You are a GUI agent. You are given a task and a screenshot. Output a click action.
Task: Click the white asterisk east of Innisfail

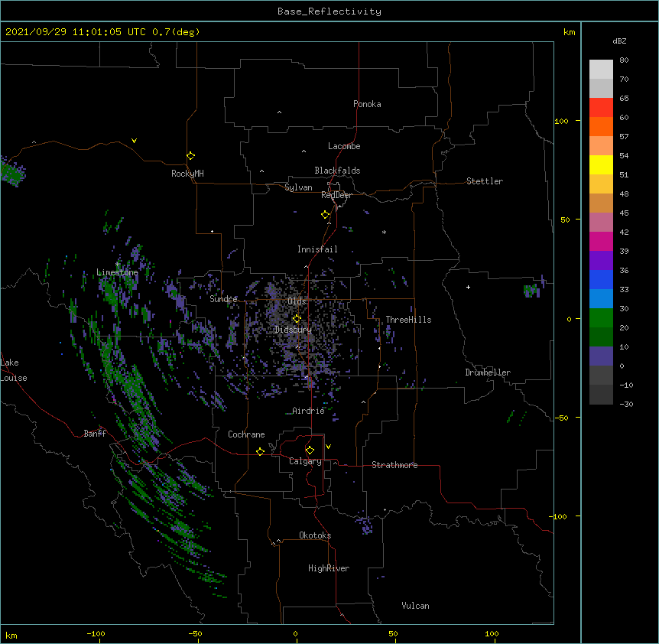coord(384,232)
